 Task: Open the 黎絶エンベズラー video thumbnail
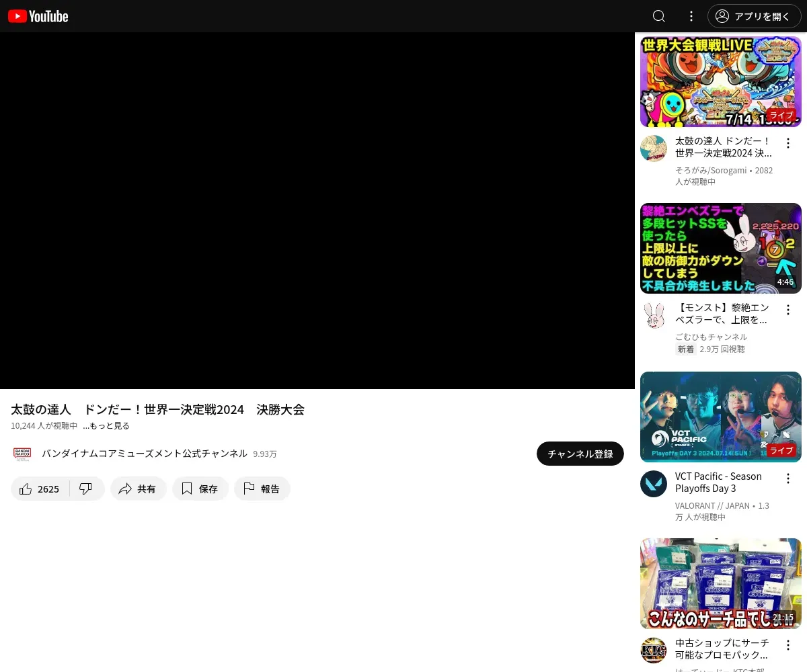721,248
